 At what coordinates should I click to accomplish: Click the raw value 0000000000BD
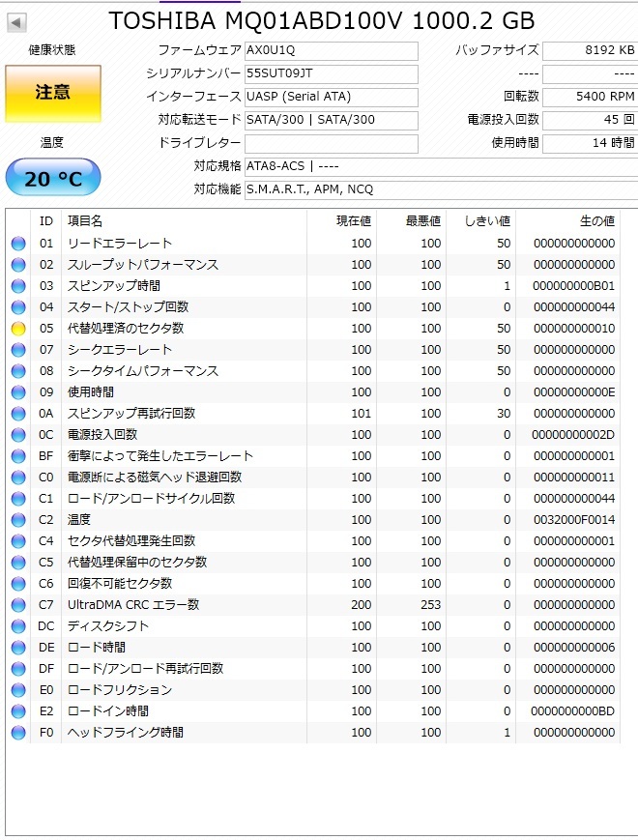coord(572,711)
